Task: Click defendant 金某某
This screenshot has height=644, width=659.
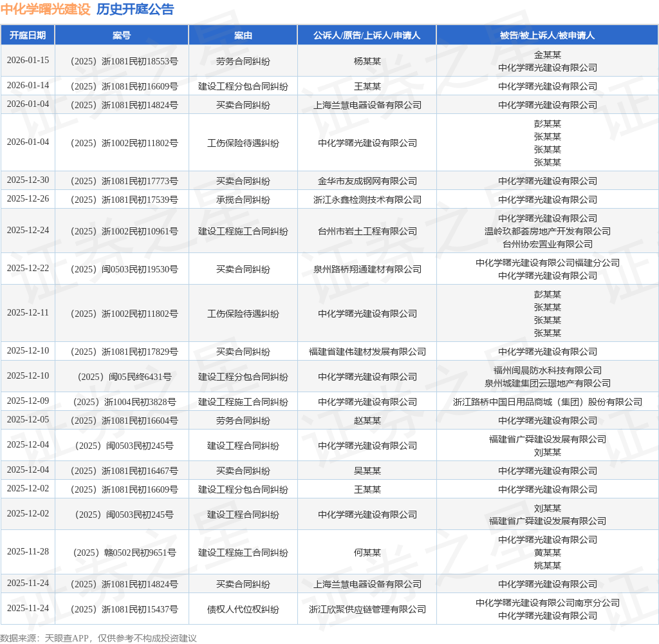Action: pos(548,55)
